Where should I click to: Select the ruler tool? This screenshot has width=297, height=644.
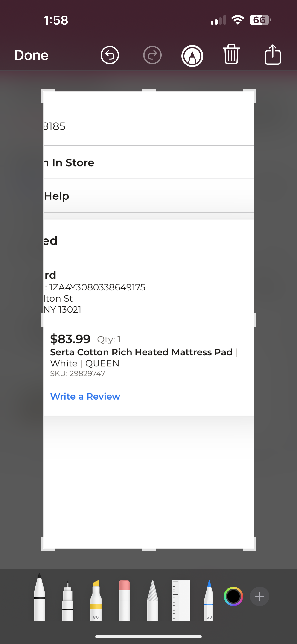tap(181, 600)
